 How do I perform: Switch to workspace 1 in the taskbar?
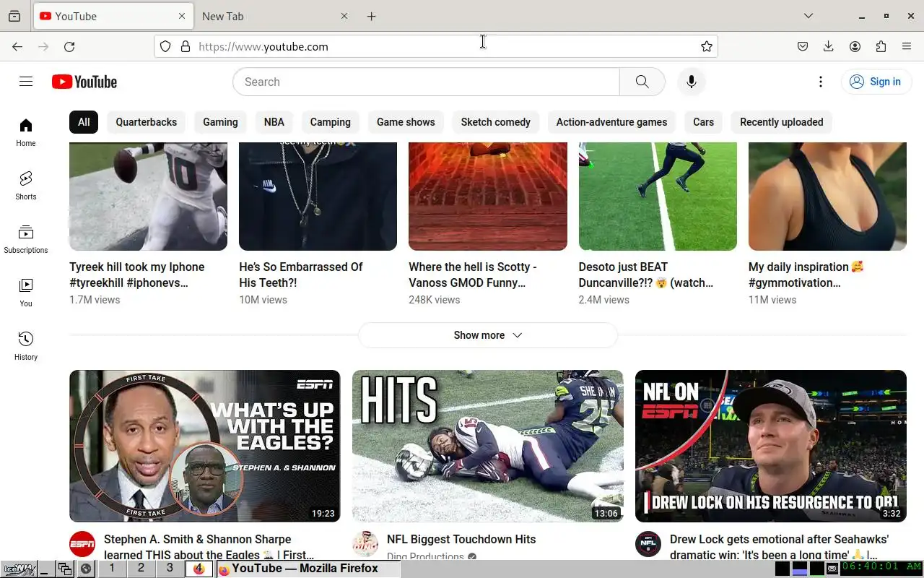pos(111,569)
